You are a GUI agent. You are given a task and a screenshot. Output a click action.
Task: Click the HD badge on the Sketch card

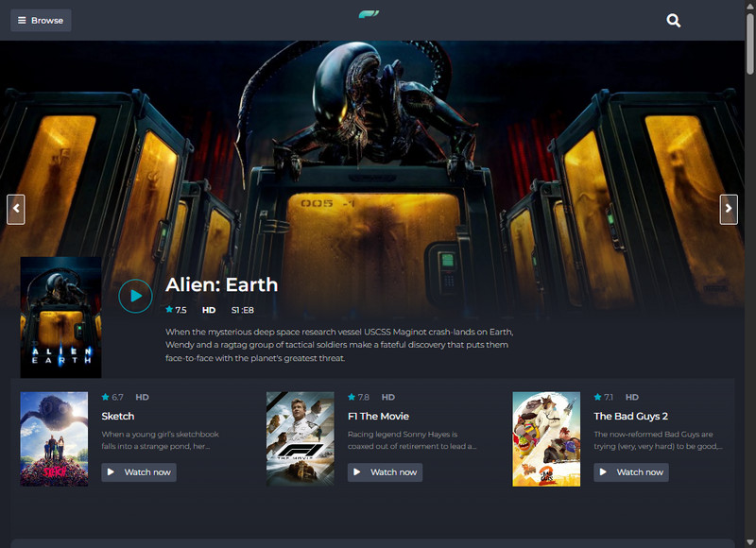(x=142, y=397)
